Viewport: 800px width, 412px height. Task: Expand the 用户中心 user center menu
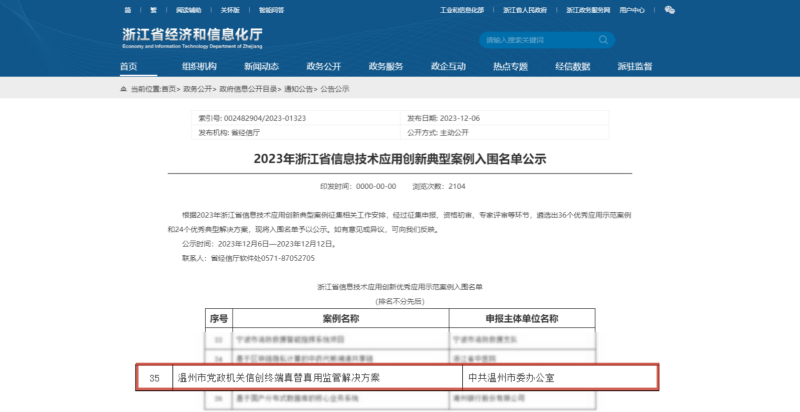pos(632,10)
